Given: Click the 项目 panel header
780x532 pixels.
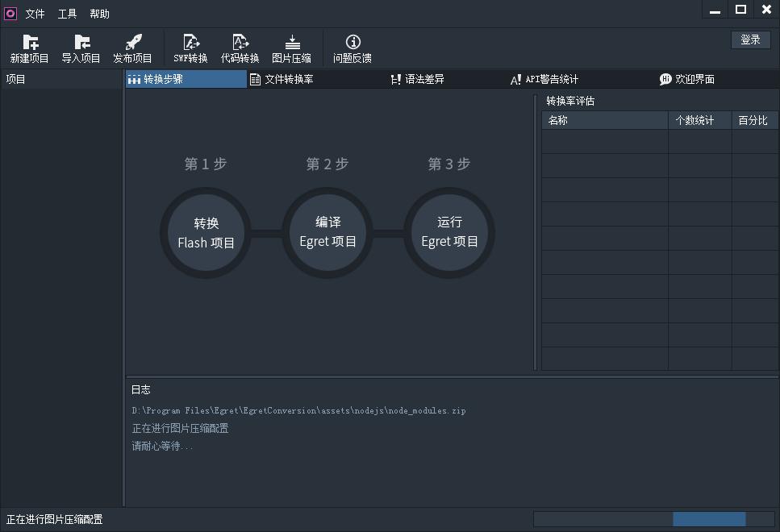Looking at the screenshot, I should [x=61, y=79].
